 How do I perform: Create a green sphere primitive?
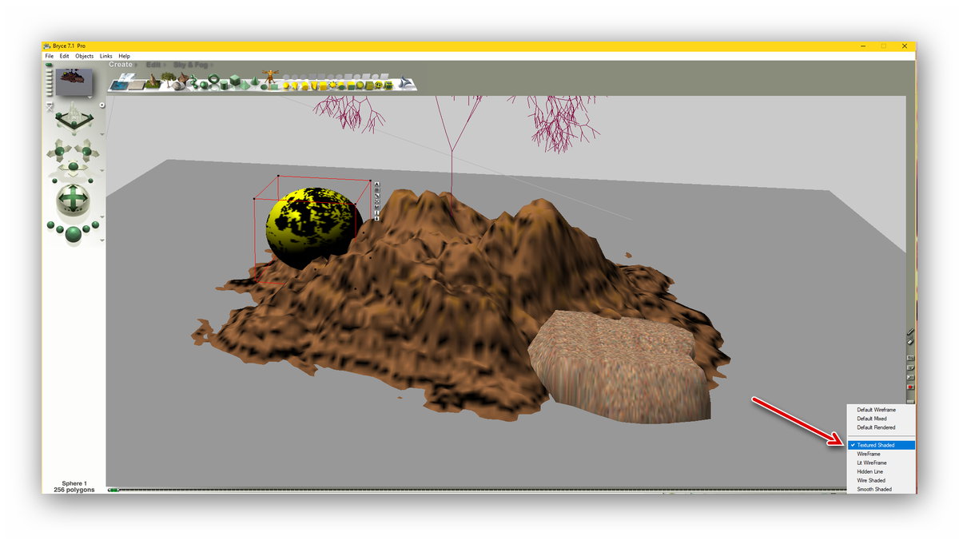(204, 85)
